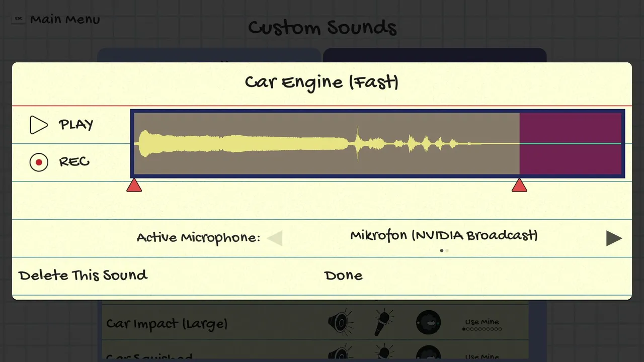Viewport: 644px width, 362px height.
Task: Click the microphone icon for Car Impact (Large)
Action: (x=384, y=322)
